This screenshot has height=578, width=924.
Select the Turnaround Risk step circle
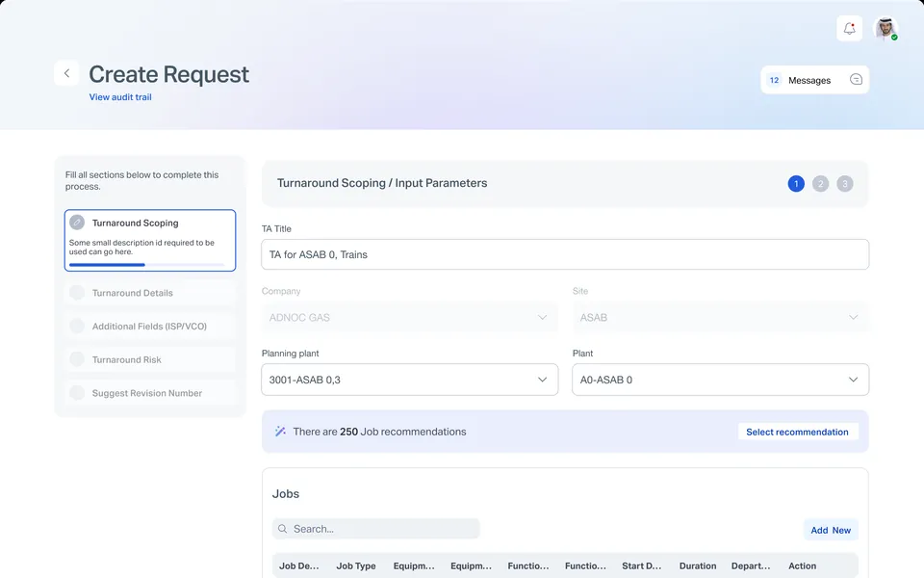(x=77, y=359)
